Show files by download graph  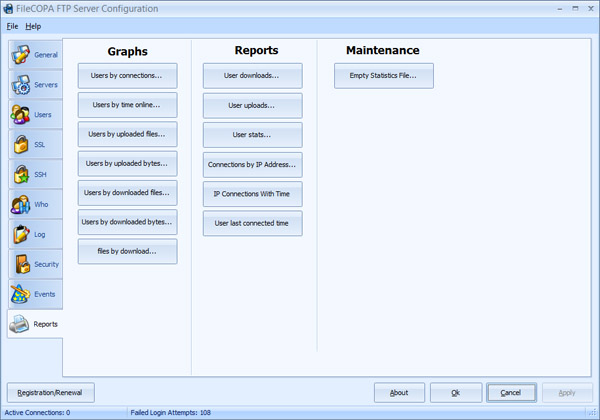[x=127, y=251]
